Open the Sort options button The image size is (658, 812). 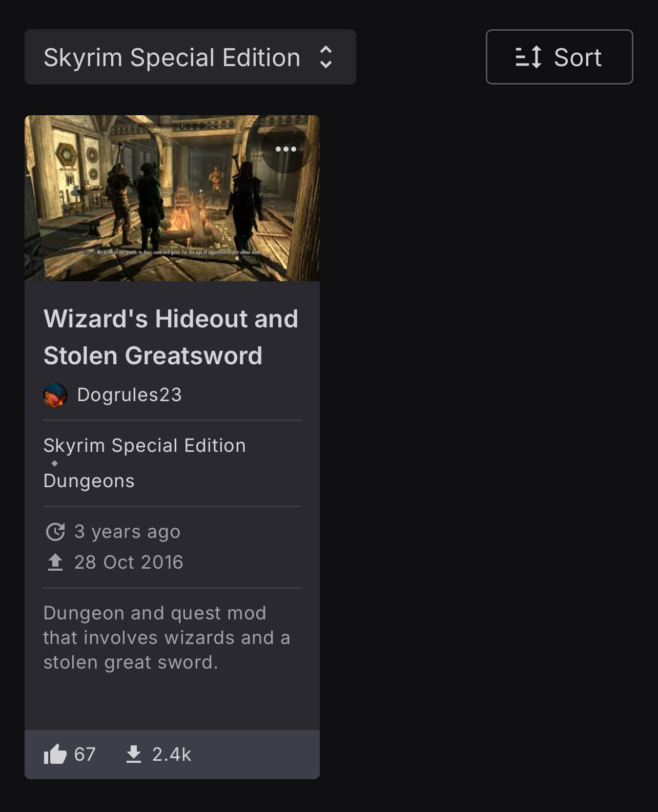(x=559, y=57)
